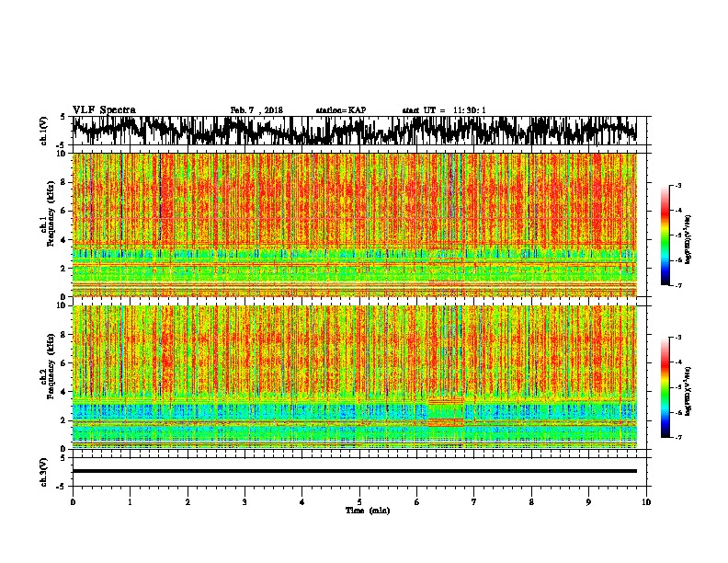Click the time axis tick label "9"
This screenshot has width=728, height=563.
click(588, 502)
